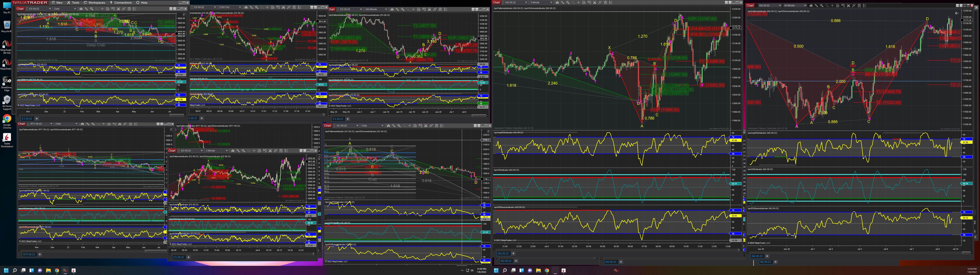The width and height of the screenshot is (980, 275).
Task: Open Strategies on NQ 5 Minute chart
Action: point(606,2)
